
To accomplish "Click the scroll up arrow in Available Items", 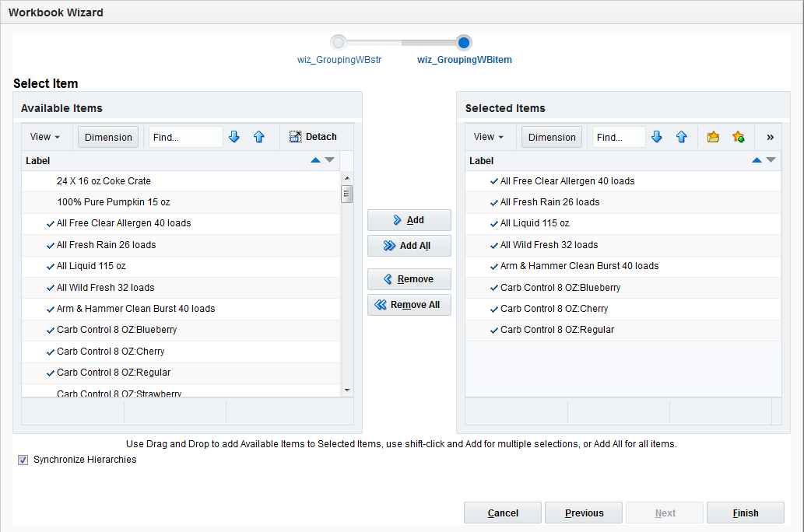I will pyautogui.click(x=347, y=178).
